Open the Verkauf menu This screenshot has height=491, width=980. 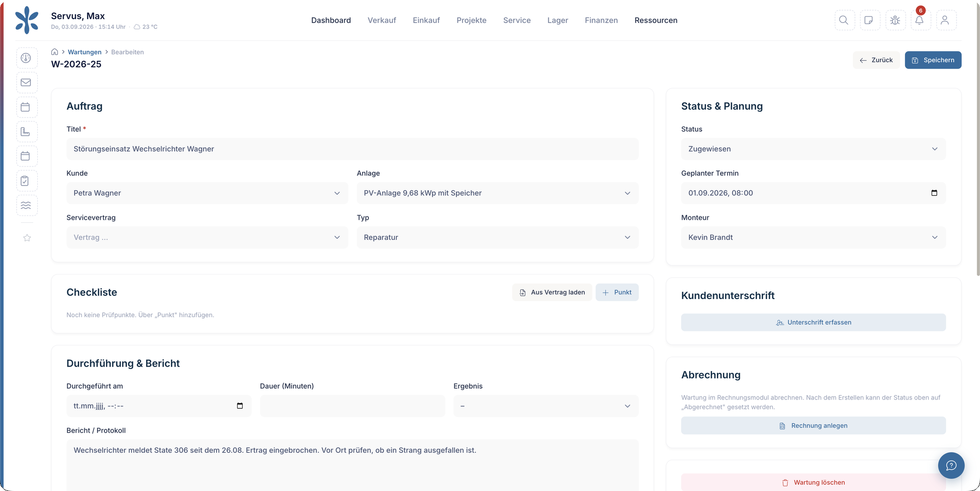(382, 20)
